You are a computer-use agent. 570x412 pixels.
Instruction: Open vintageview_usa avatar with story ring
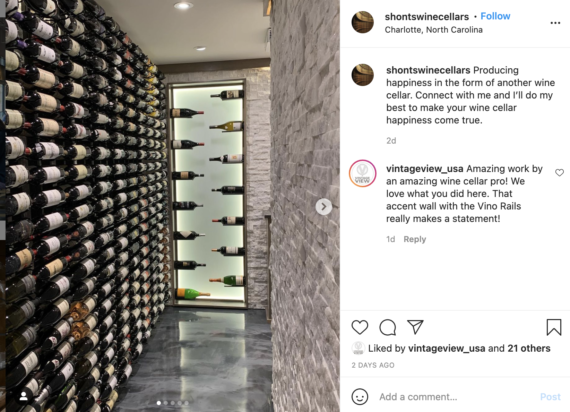(x=362, y=173)
